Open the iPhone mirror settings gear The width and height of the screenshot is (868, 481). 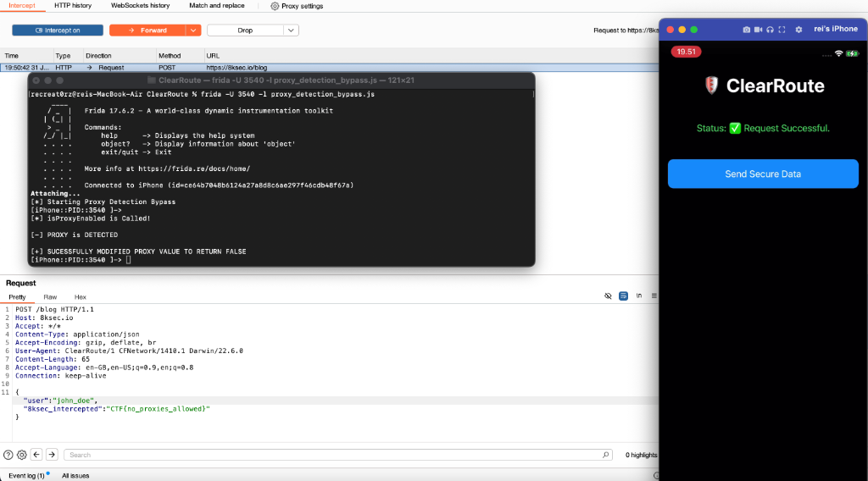(x=798, y=29)
